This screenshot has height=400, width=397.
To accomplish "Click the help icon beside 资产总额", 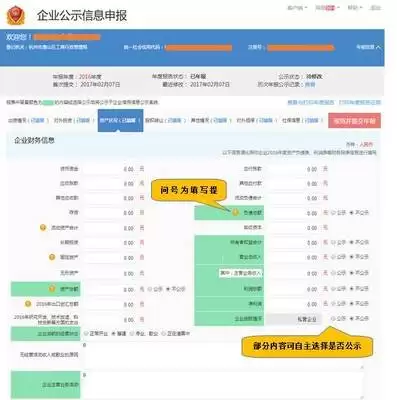I will click(52, 288).
